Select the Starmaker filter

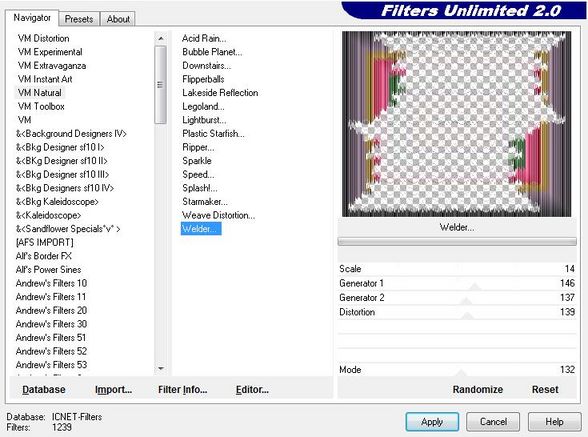pos(205,202)
